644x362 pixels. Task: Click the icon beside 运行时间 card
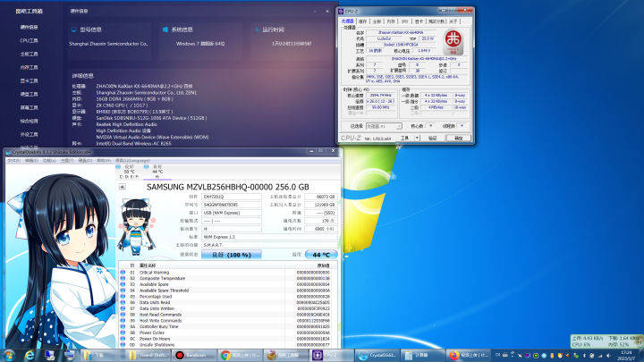click(257, 29)
